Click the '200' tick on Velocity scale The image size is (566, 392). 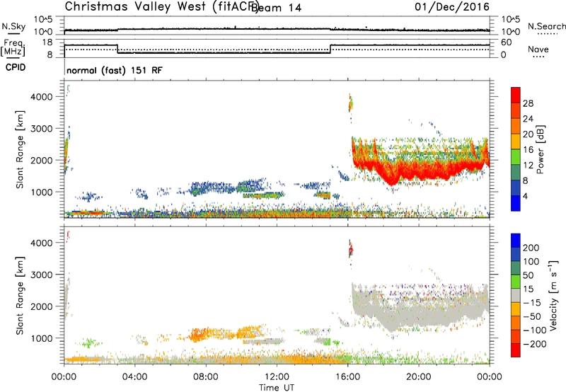click(x=531, y=248)
